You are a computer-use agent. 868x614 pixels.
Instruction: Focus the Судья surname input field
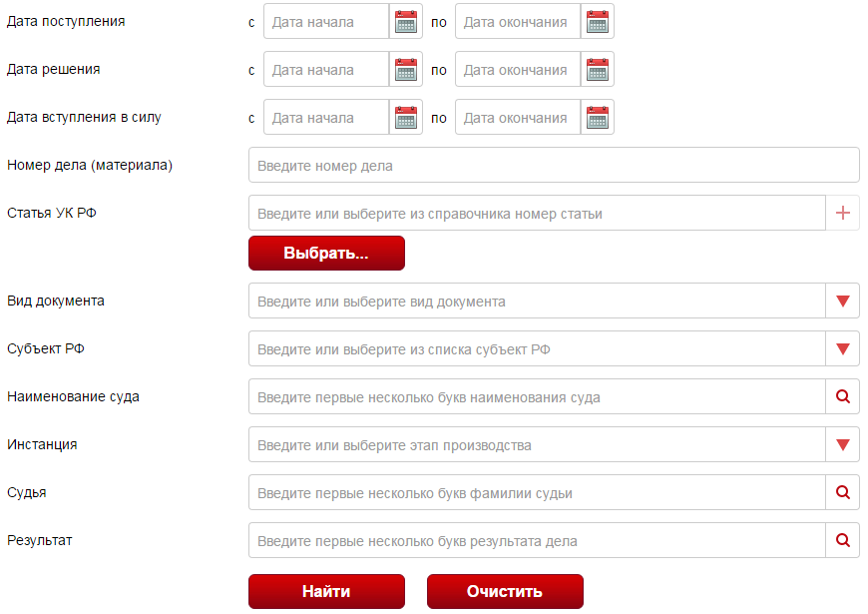537,493
